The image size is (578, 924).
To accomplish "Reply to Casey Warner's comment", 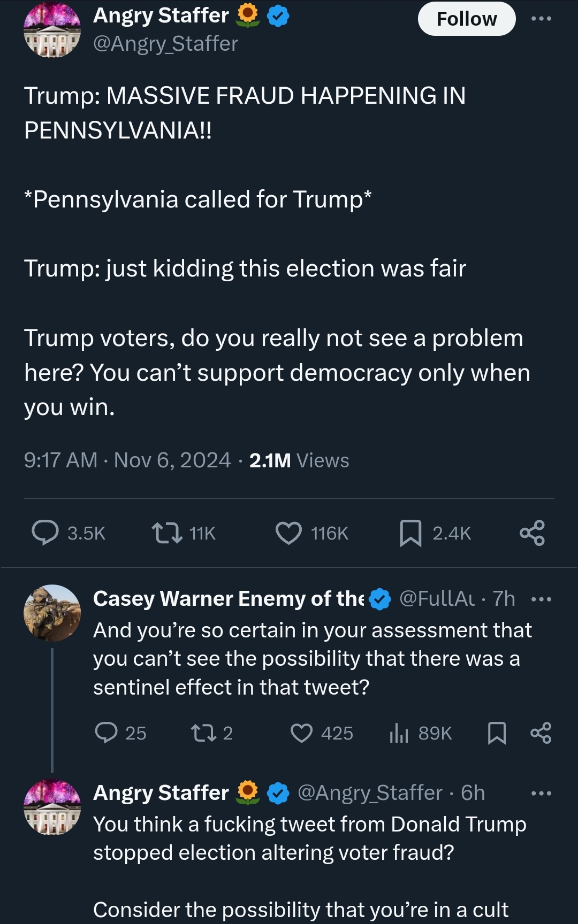I will [x=106, y=733].
